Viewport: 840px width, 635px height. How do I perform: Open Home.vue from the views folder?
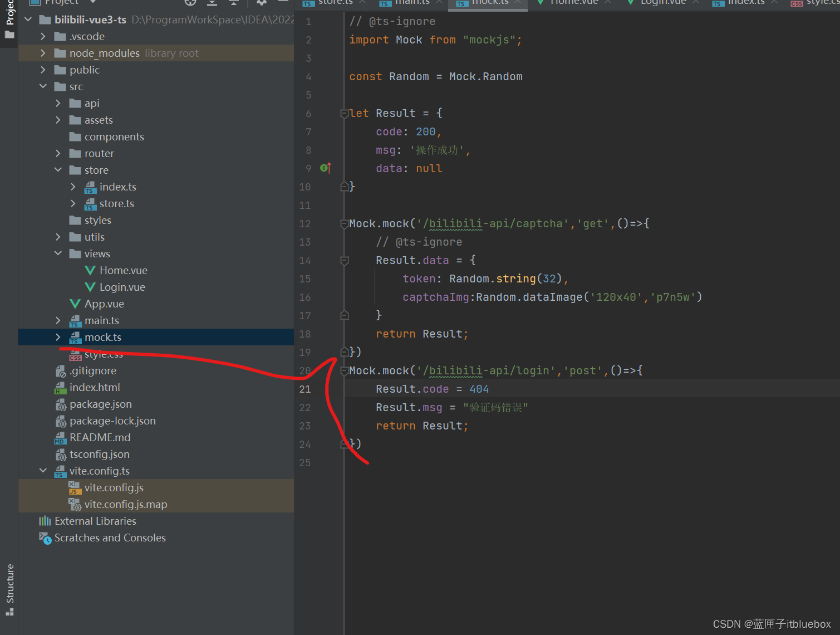(123, 271)
